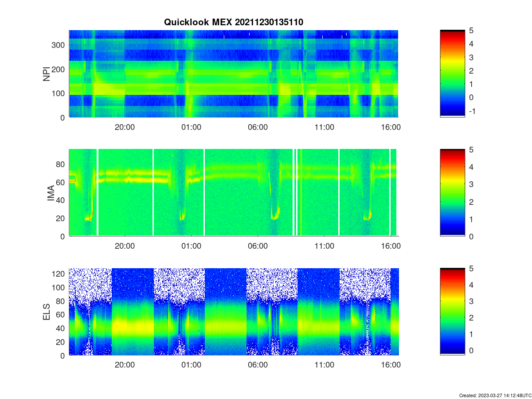532x399 pixels.
Task: Click the 01:00 tick under the NPI panel
Action: (192, 127)
